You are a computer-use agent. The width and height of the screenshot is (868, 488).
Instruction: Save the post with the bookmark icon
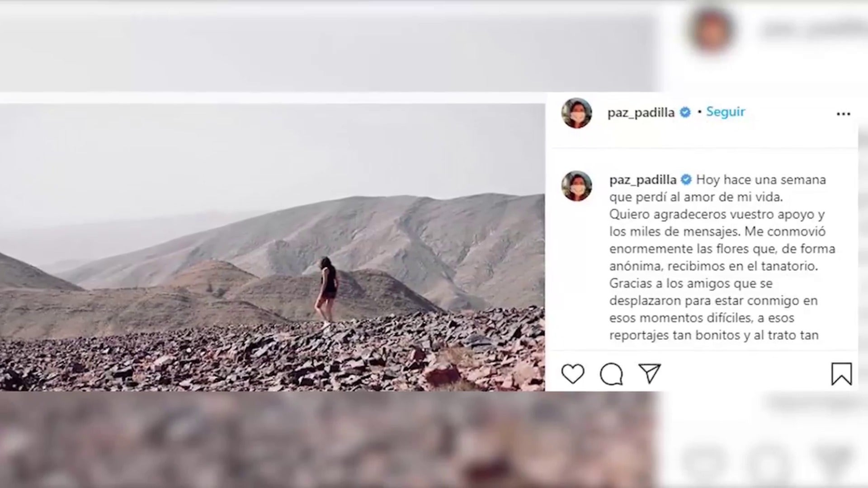(841, 374)
